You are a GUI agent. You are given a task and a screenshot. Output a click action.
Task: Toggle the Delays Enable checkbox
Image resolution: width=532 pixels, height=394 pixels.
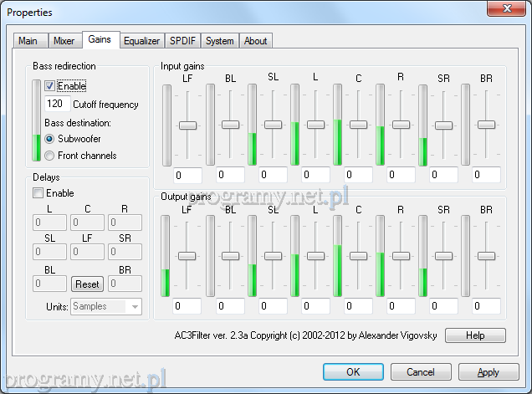click(38, 193)
